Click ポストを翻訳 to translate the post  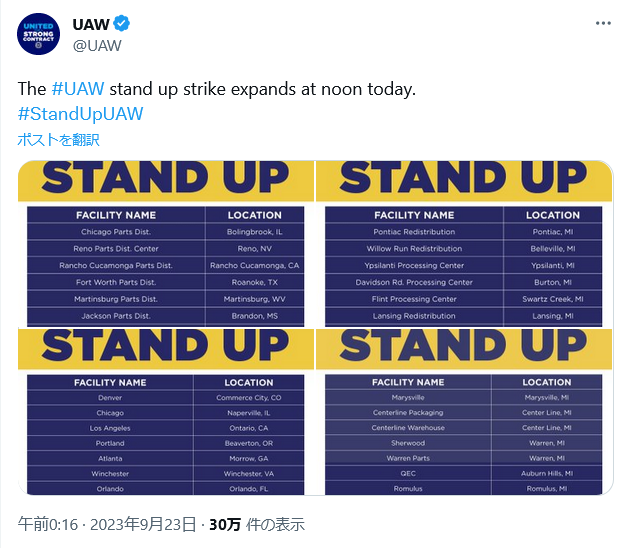59,140
